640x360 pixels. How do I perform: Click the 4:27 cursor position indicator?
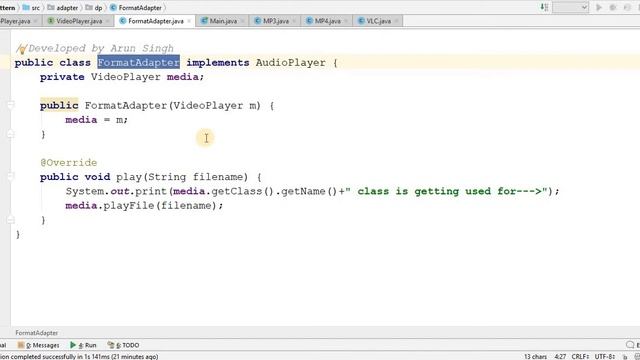coord(560,356)
